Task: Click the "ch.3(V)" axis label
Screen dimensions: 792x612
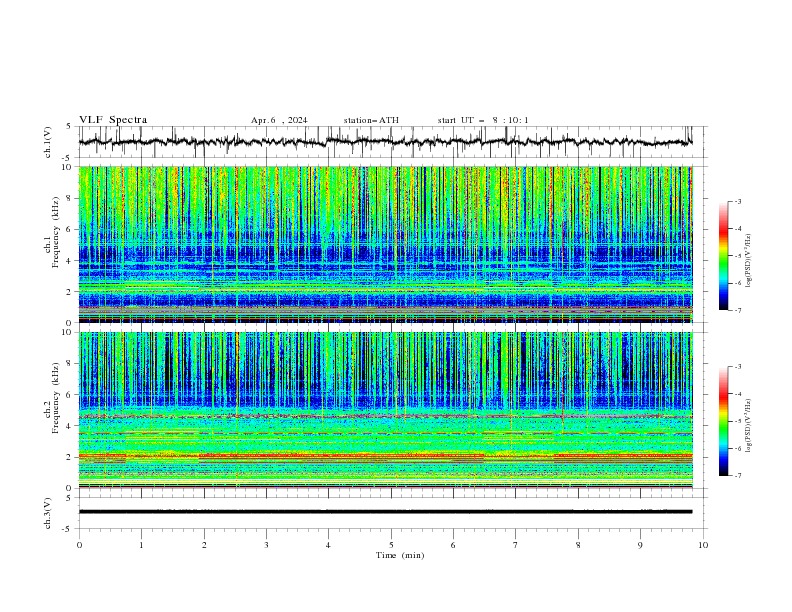Action: tap(48, 513)
